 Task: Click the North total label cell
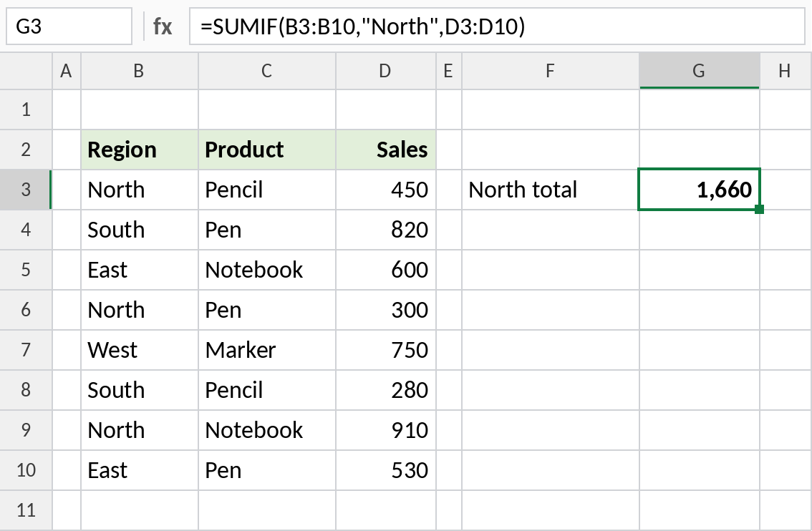click(551, 190)
